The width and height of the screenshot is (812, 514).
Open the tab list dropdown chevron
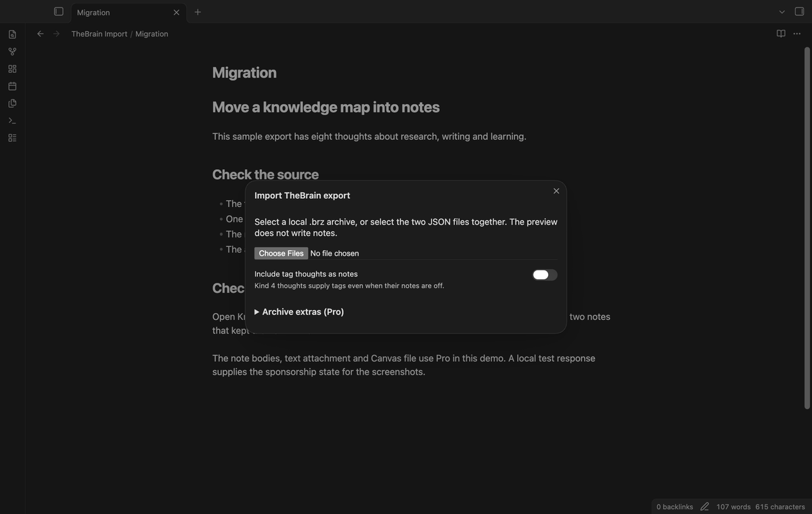point(782,11)
